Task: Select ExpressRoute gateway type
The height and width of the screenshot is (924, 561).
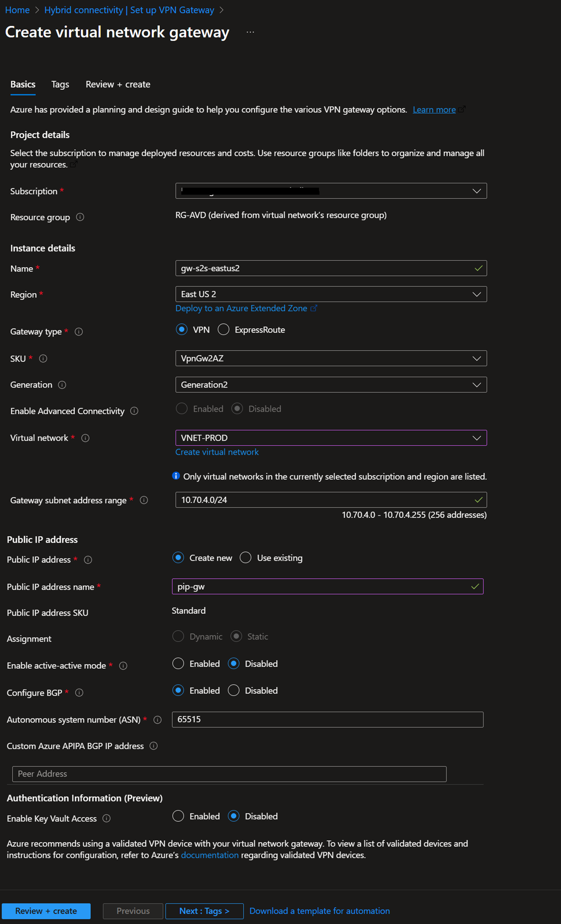Action: (223, 330)
